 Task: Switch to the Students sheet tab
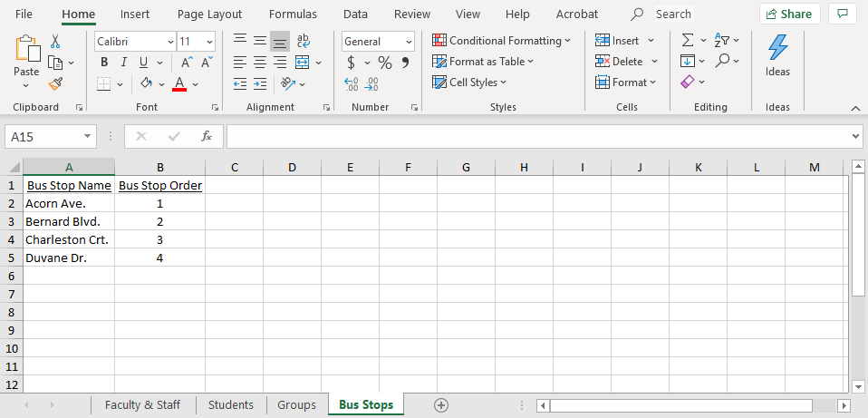pyautogui.click(x=230, y=405)
